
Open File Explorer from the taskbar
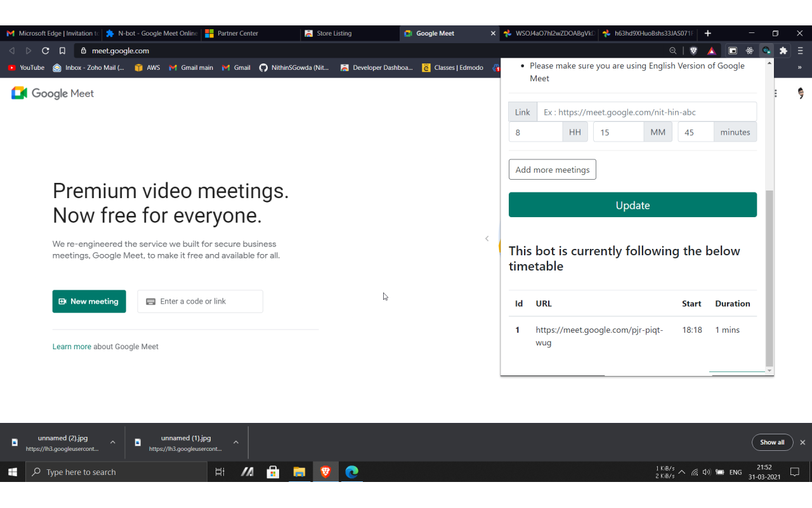[x=299, y=472]
